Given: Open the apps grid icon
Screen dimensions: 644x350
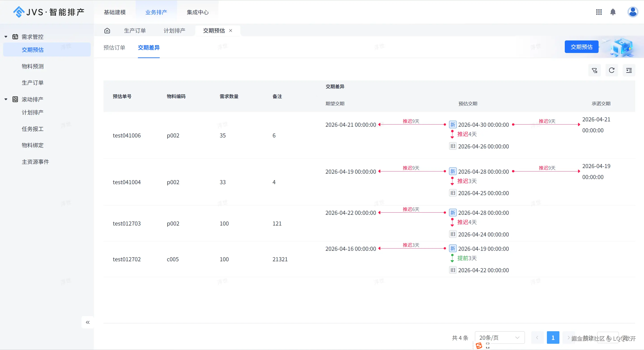Looking at the screenshot, I should (x=599, y=12).
